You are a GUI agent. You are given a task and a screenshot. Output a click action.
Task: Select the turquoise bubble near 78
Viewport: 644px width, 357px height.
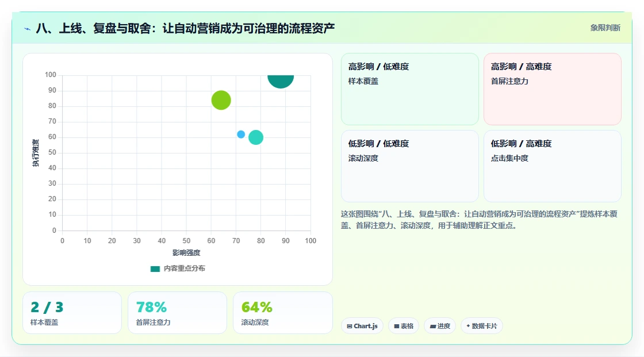pyautogui.click(x=256, y=137)
